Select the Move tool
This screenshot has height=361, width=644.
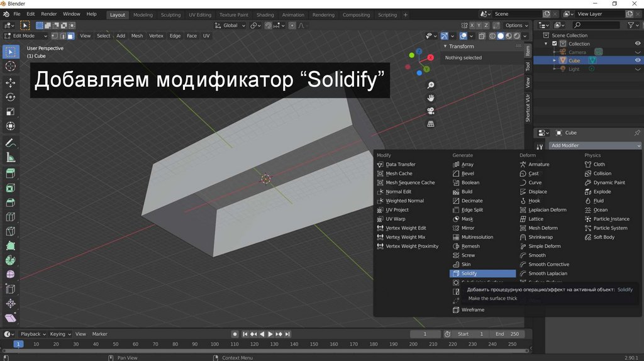(11, 82)
